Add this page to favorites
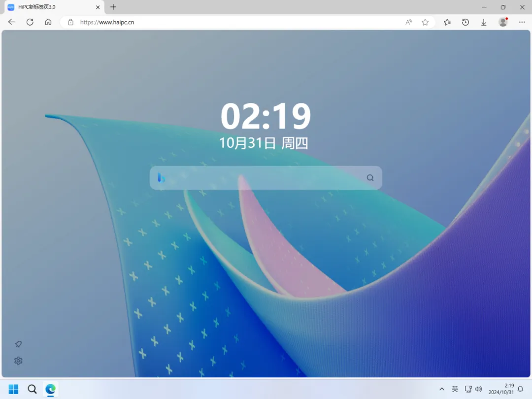 click(x=425, y=22)
